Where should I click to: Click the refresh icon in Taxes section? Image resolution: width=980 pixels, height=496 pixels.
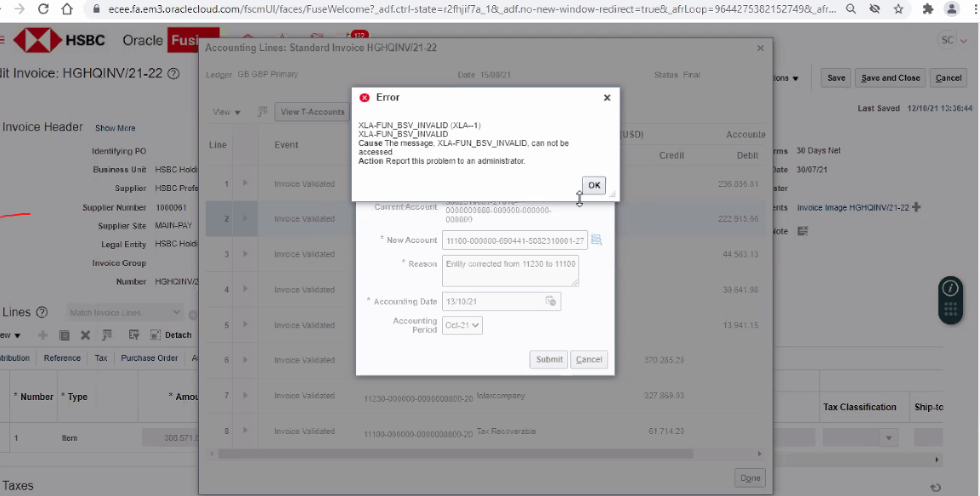click(936, 488)
